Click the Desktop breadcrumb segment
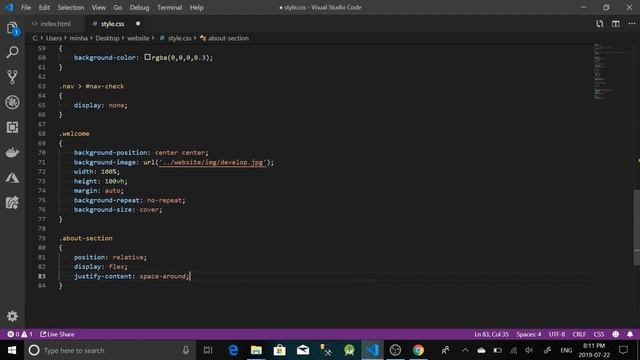Image resolution: width=640 pixels, height=360 pixels. 107,38
